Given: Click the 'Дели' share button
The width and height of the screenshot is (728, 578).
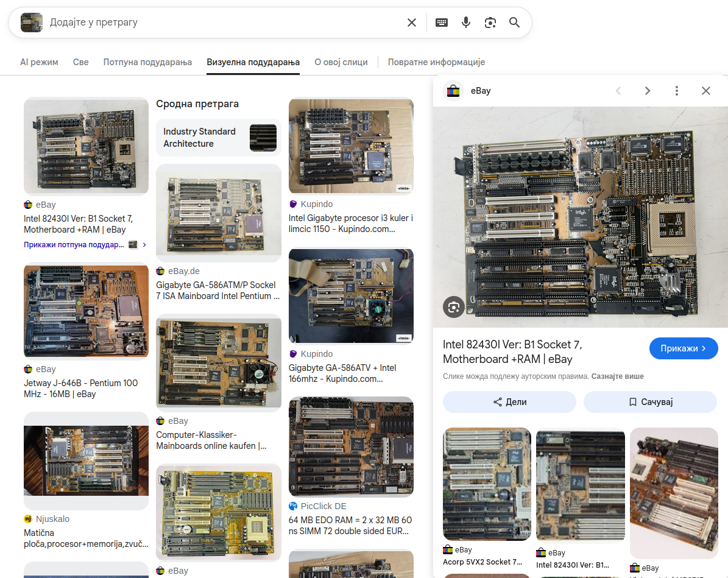Looking at the screenshot, I should 509,402.
